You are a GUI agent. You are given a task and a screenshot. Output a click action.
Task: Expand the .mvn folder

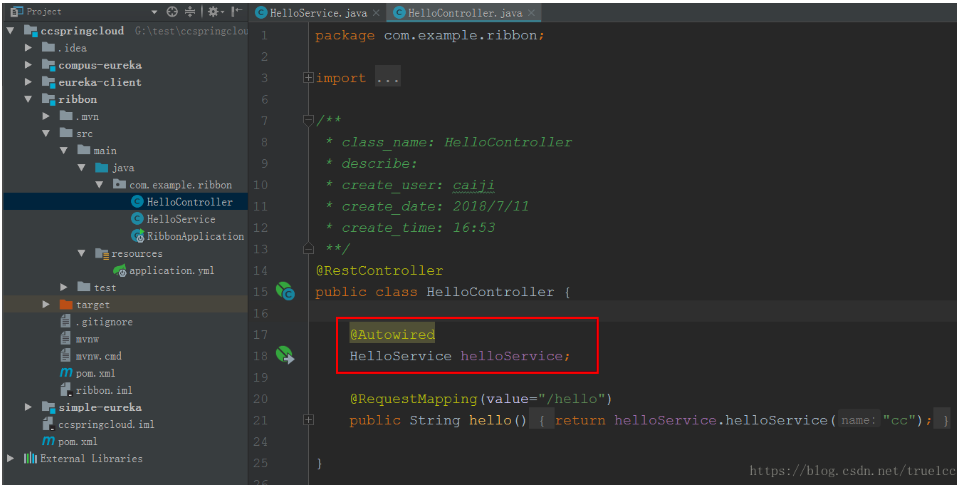coord(46,116)
